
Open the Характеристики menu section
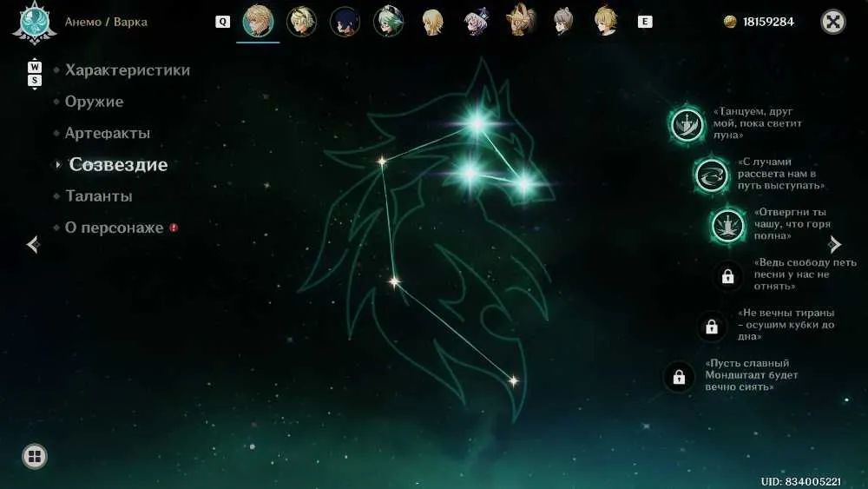pyautogui.click(x=128, y=70)
